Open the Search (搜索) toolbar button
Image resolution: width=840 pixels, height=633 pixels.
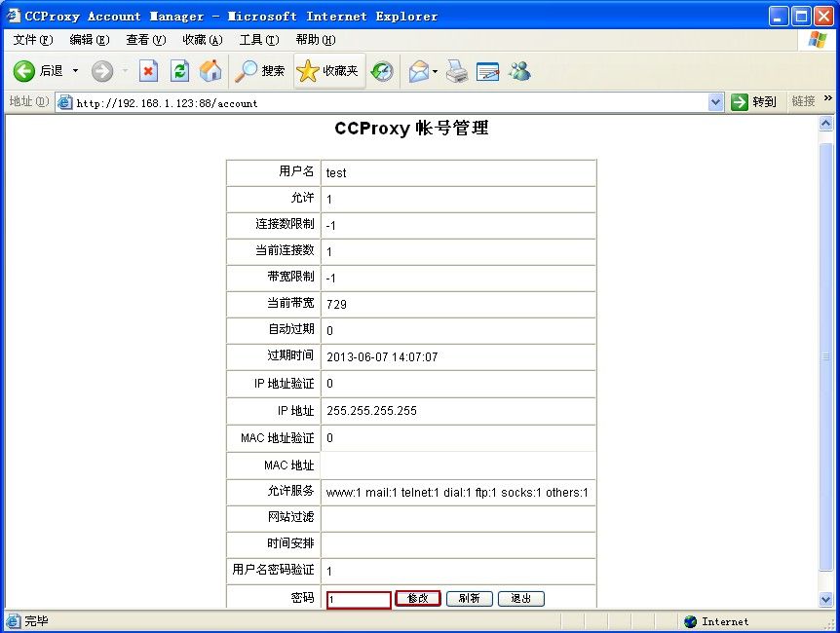260,71
